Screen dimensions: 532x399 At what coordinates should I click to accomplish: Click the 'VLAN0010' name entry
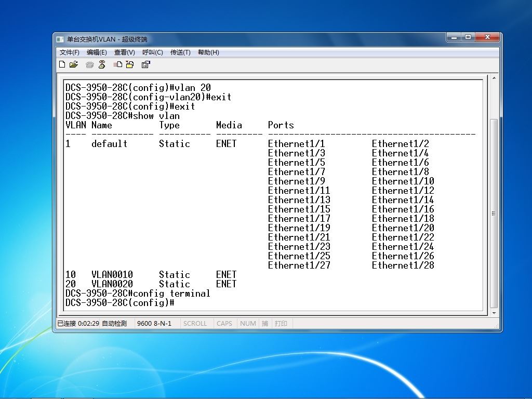[x=112, y=275]
